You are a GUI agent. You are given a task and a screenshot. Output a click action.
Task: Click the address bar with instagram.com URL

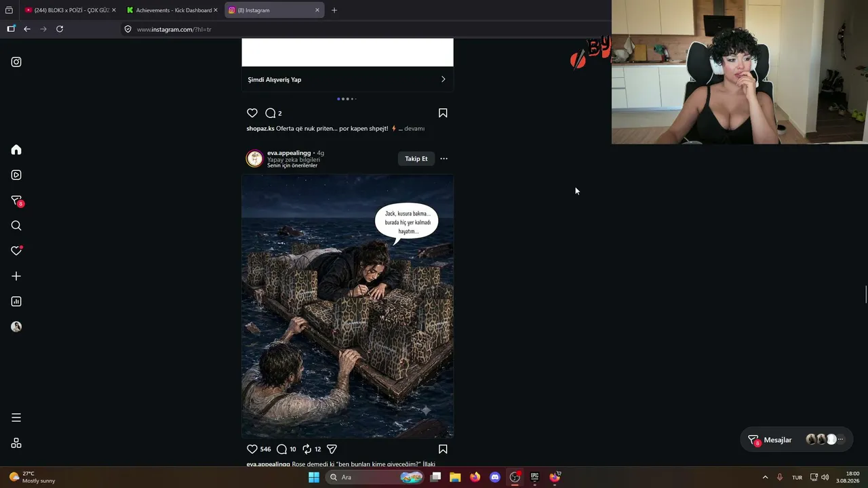point(366,29)
